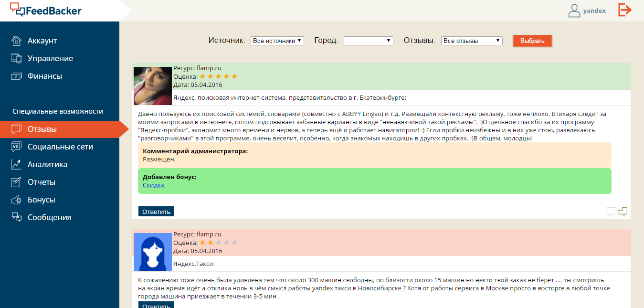
Task: Select the Отзывы speech-bubble icon in sidebar
Action: pos(17,128)
